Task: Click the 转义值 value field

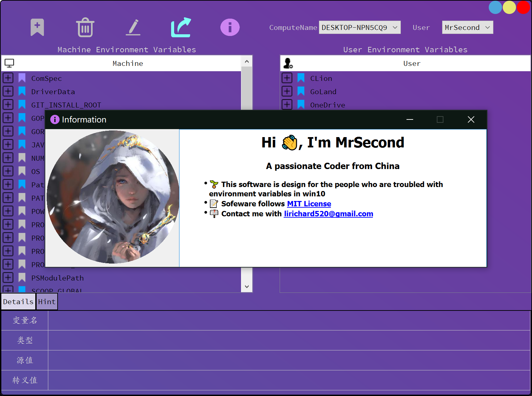Action: pos(289,380)
